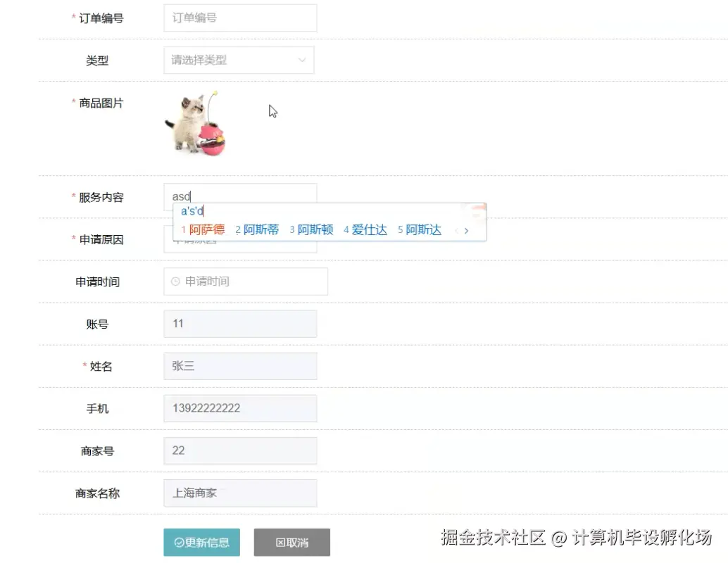728x563 pixels.
Task: Click the 更新信息 submit button
Action: [202, 542]
